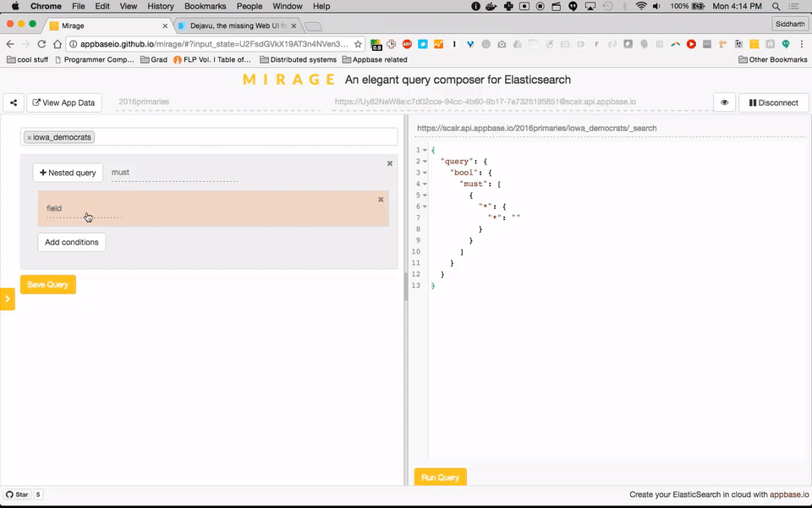The height and width of the screenshot is (508, 812).
Task: Open the field selector dropdown
Action: (x=85, y=208)
